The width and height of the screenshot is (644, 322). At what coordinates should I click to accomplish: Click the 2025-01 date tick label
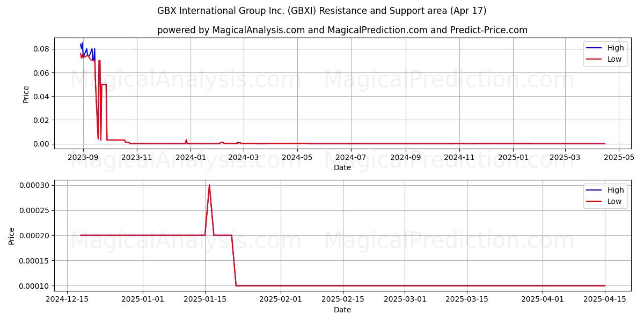pos(514,157)
